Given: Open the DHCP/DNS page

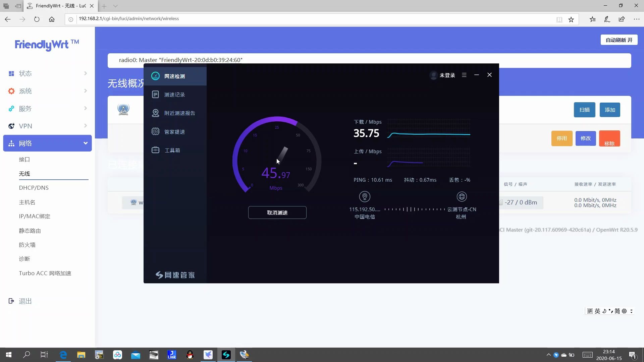Looking at the screenshot, I should point(34,188).
